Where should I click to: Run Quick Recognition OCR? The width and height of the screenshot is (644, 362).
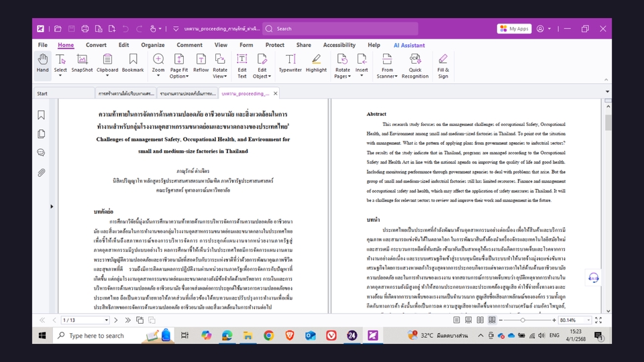(x=415, y=66)
